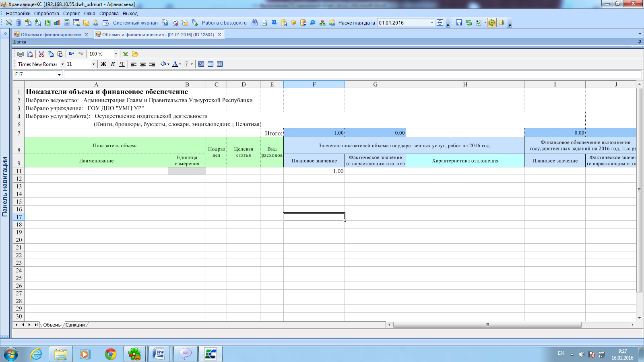The image size is (644, 362).
Task: Click the SQL icon in main toolbar
Action: click(274, 23)
